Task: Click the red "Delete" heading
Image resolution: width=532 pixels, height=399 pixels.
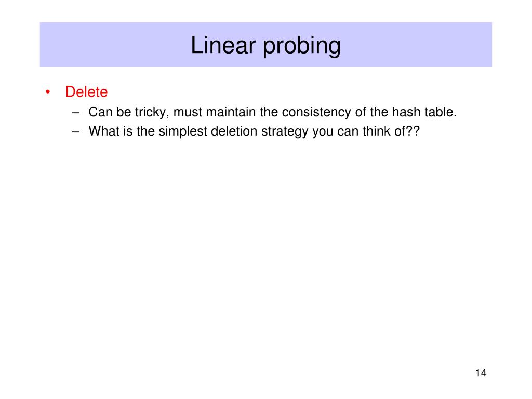Action: coord(87,92)
